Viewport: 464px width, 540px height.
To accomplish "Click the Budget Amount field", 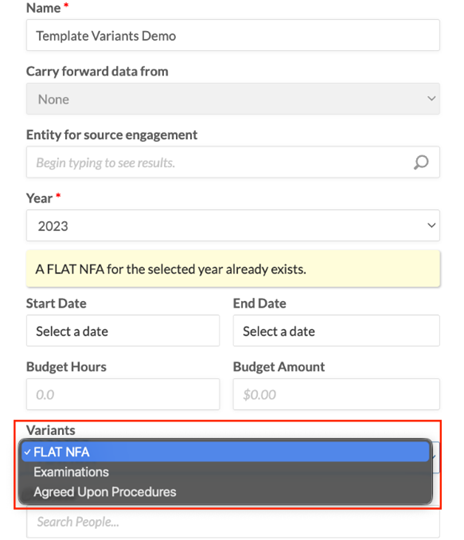I will click(336, 394).
